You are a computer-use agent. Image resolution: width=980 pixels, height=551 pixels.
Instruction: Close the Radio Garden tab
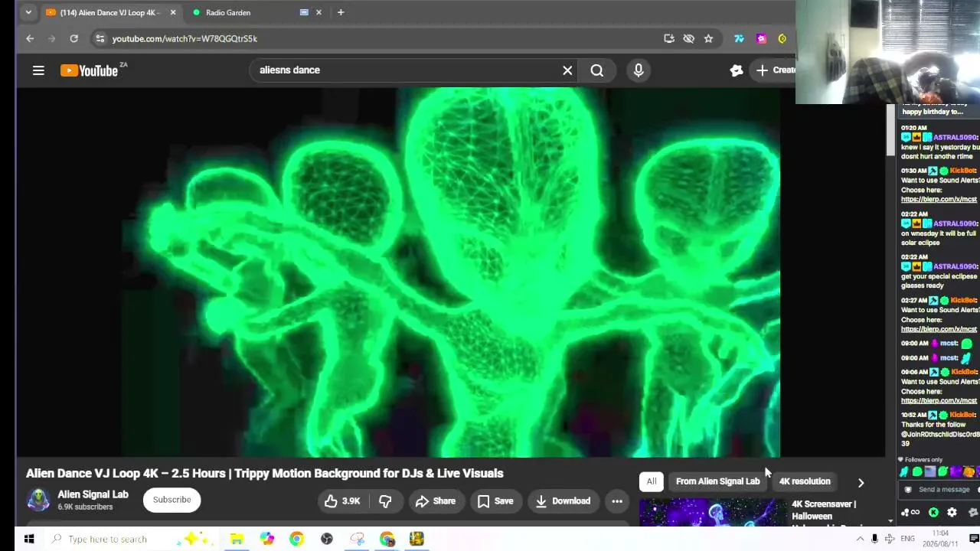318,12
